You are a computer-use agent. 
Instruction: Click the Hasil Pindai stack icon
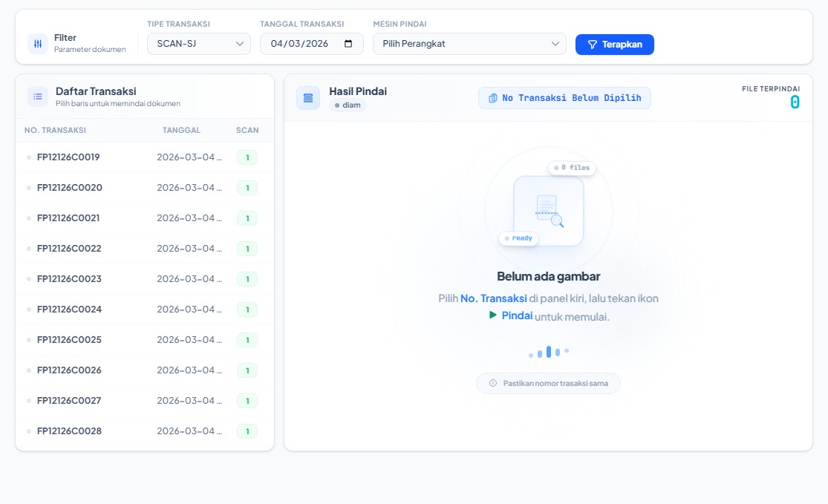[308, 98]
